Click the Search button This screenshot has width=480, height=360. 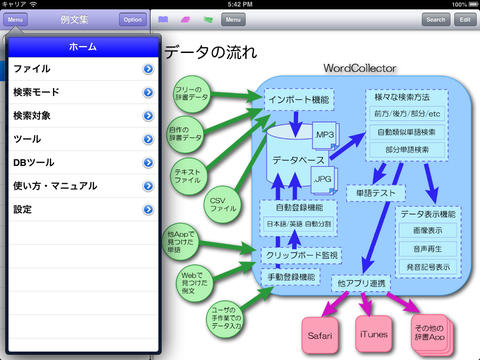tap(436, 20)
